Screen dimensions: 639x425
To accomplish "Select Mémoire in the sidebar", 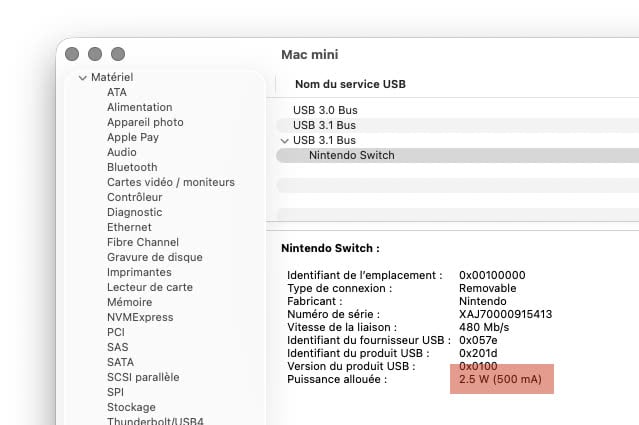I will coord(130,302).
